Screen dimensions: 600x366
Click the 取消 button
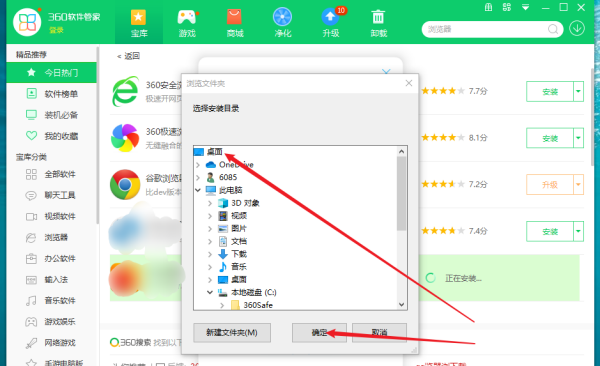379,333
